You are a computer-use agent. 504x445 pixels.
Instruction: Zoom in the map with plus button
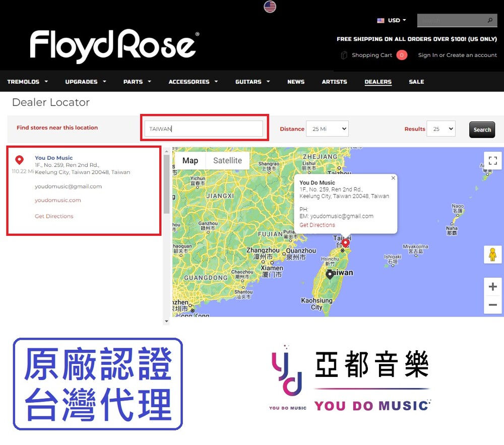click(492, 287)
